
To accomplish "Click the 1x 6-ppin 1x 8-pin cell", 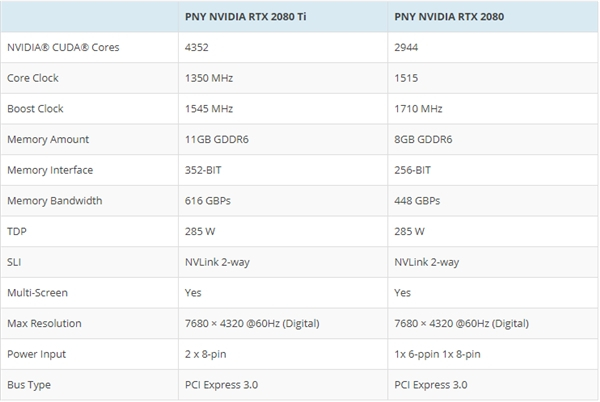I will tap(436, 353).
